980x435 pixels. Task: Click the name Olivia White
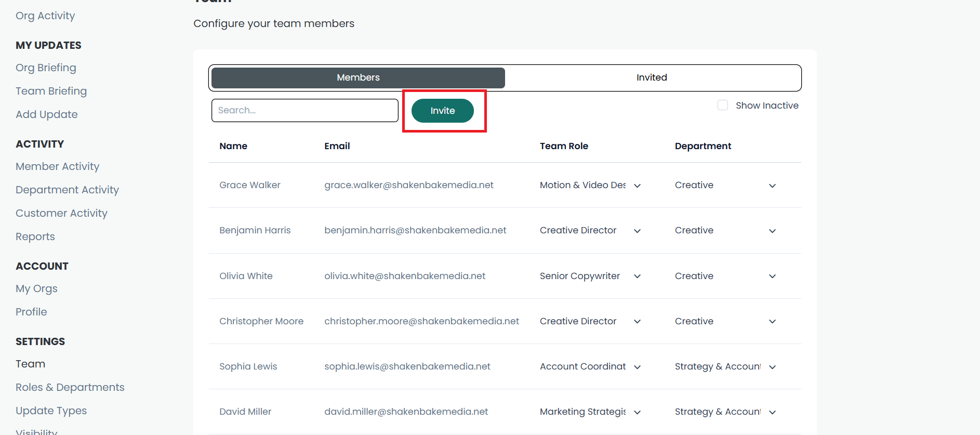[246, 276]
